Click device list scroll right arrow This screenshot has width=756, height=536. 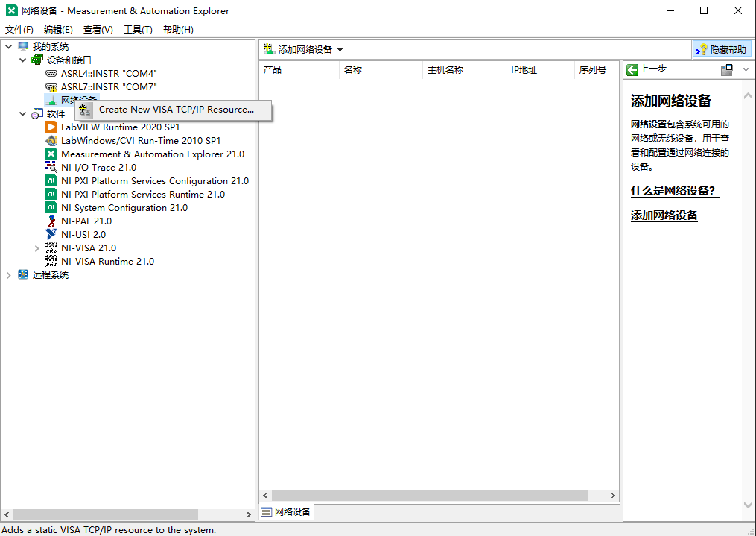click(613, 496)
